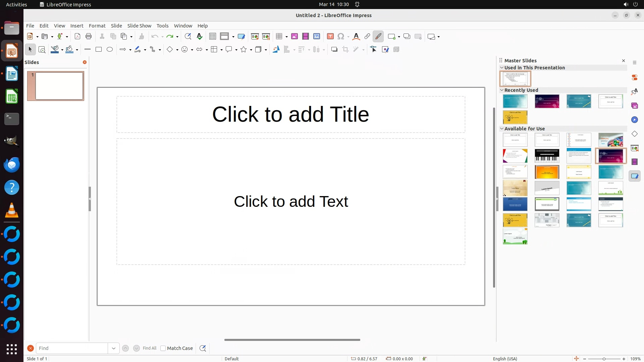Enable the Match Case checkbox
This screenshot has height=362, width=644.
coord(163,348)
